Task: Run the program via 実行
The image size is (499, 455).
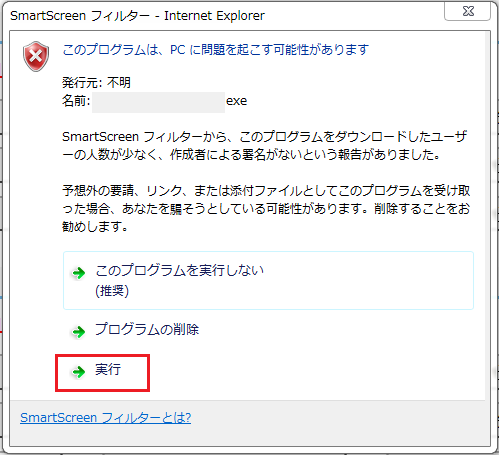Action: [102, 373]
